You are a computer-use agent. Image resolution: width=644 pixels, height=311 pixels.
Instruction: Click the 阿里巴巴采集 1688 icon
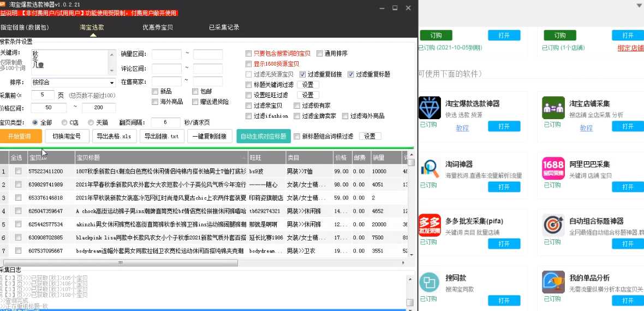coord(553,168)
